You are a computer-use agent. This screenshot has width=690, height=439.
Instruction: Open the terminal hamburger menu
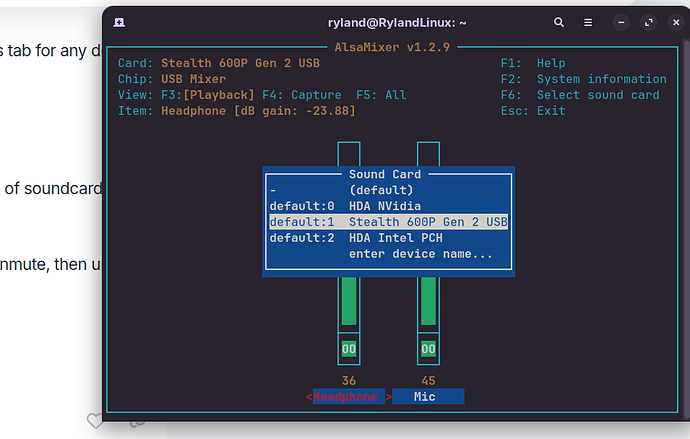[588, 22]
